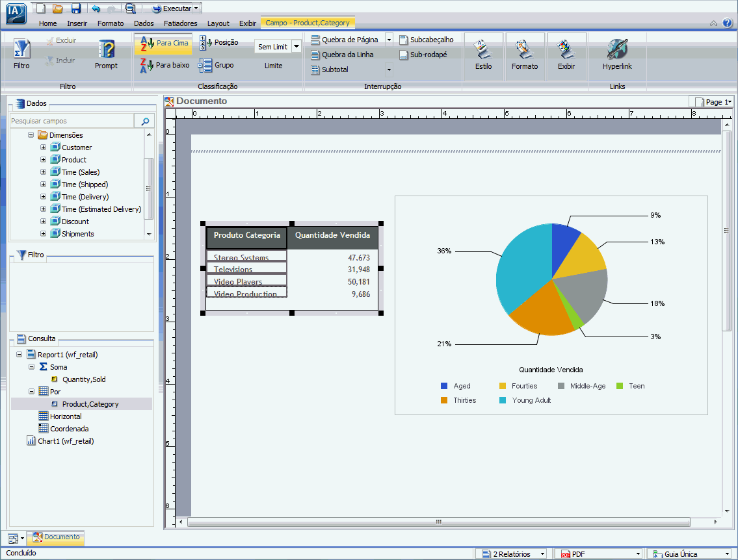The image size is (738, 560).
Task: Open the preview magnifier icon in the toolbar
Action: point(131,8)
